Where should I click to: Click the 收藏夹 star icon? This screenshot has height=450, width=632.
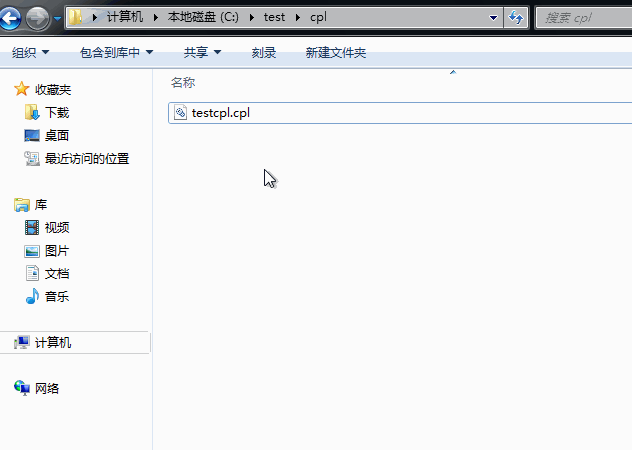click(21, 89)
